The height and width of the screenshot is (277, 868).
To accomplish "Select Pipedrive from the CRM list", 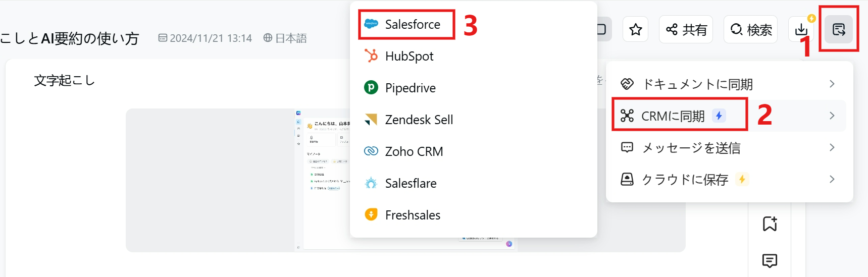I will (x=474, y=88).
